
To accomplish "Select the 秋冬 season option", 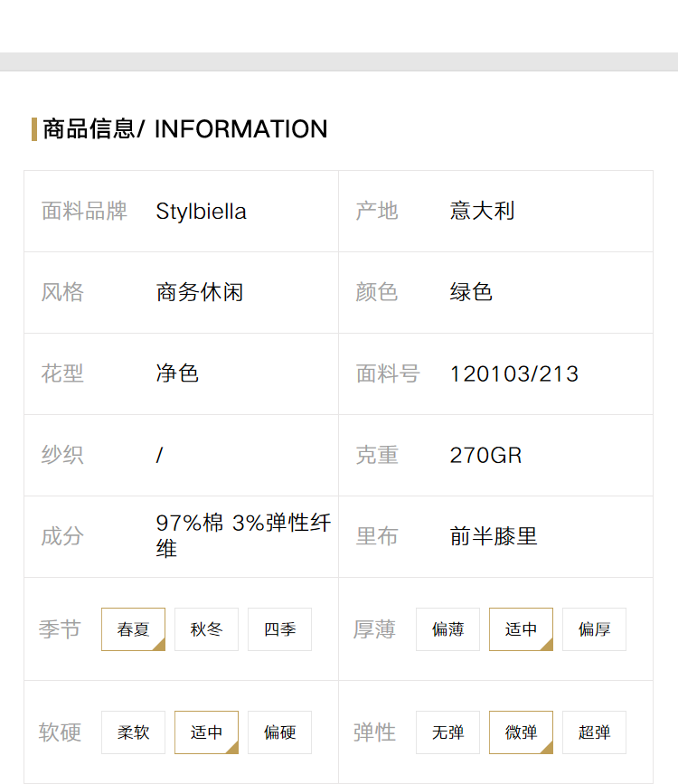I will coord(206,629).
